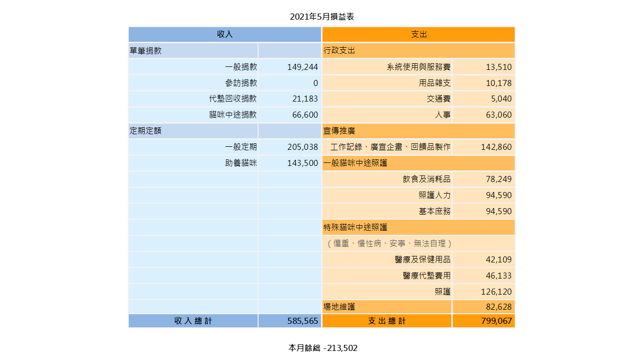Click the 支出總計 footer label

click(x=387, y=321)
